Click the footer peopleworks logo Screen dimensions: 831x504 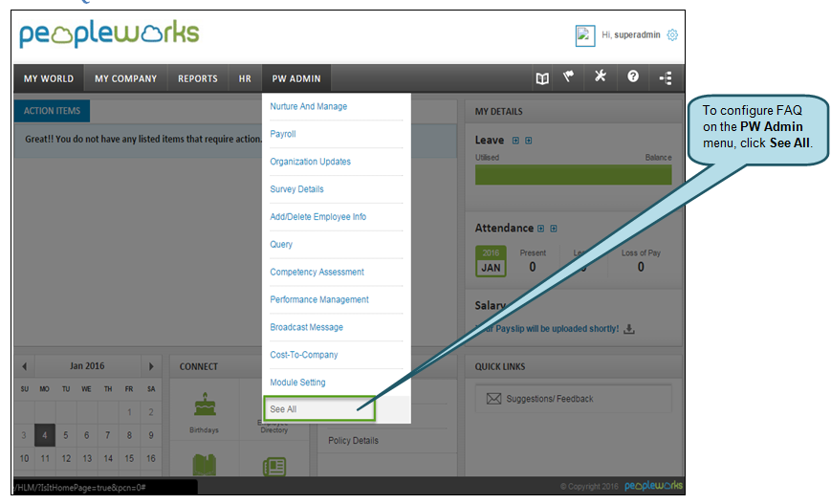click(653, 486)
